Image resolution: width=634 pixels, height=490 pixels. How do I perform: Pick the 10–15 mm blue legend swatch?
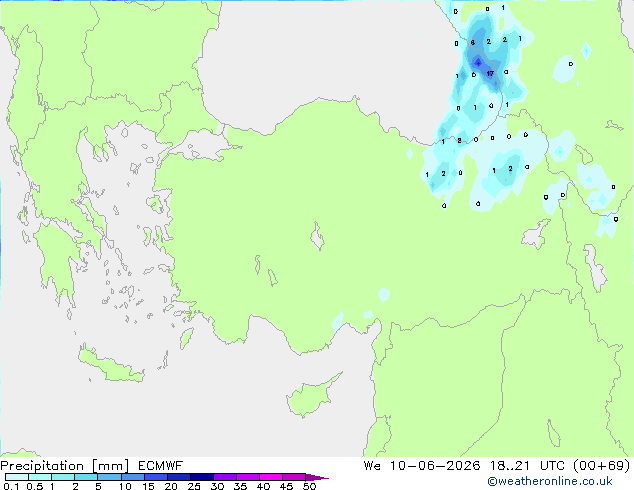tap(132, 477)
